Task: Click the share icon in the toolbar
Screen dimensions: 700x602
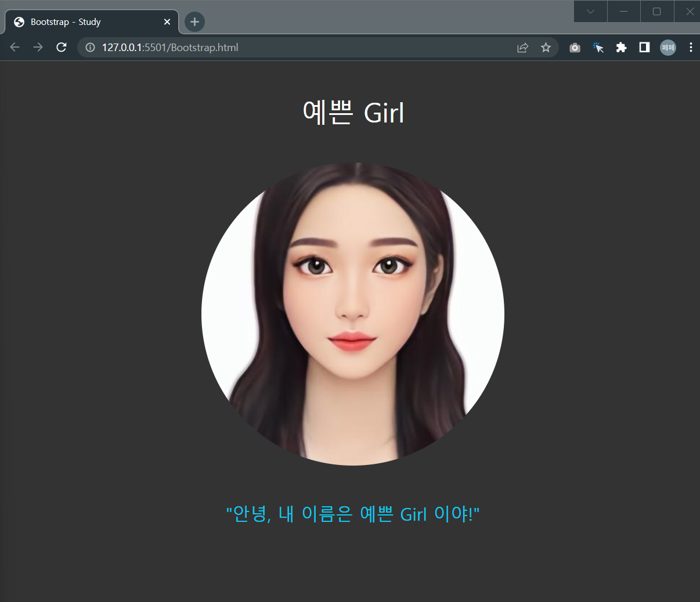Action: [522, 48]
